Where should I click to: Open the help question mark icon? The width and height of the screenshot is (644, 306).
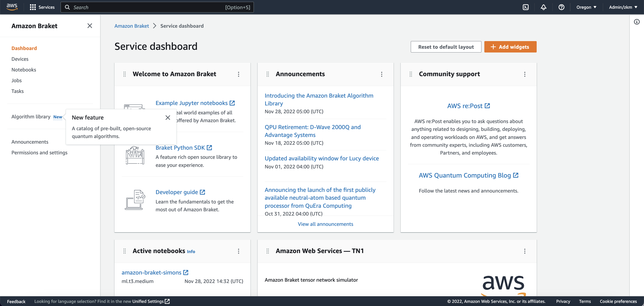click(x=561, y=7)
